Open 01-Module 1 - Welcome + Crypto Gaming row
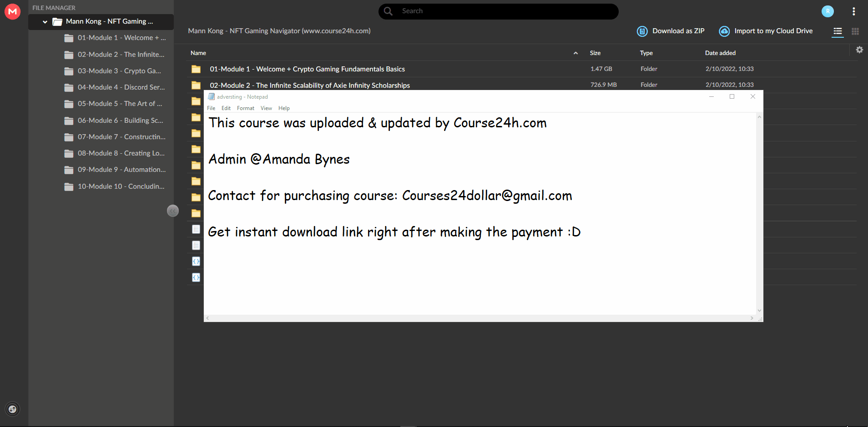 coord(522,69)
